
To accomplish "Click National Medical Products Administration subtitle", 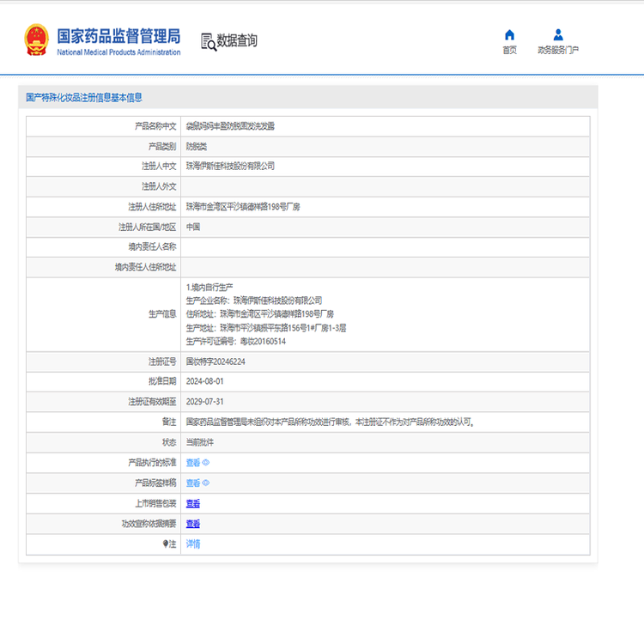I will coord(118,52).
